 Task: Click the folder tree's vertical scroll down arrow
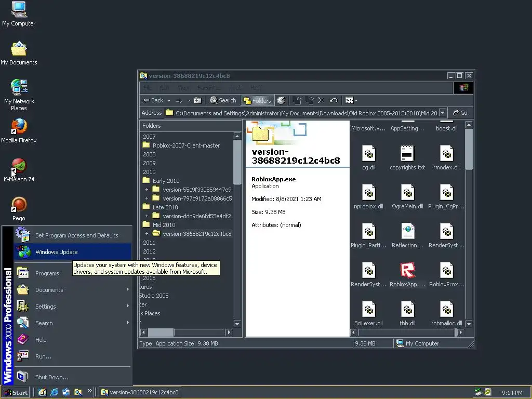237,324
